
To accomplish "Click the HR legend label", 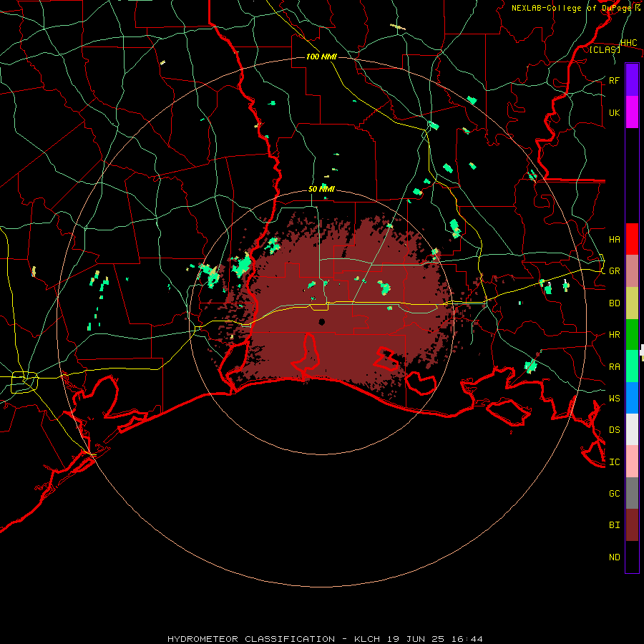I will click(614, 335).
